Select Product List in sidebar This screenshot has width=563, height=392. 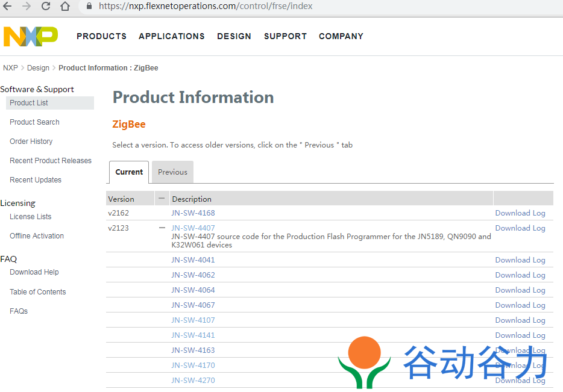coord(50,103)
